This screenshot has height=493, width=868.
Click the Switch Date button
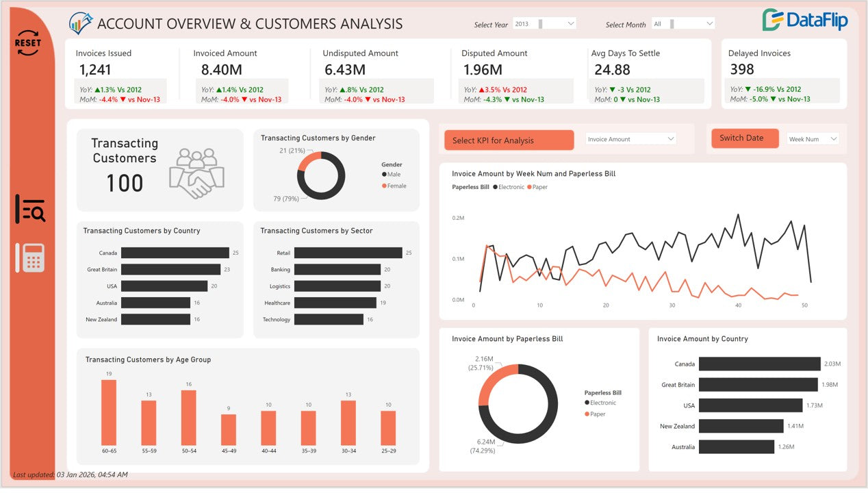pyautogui.click(x=745, y=138)
